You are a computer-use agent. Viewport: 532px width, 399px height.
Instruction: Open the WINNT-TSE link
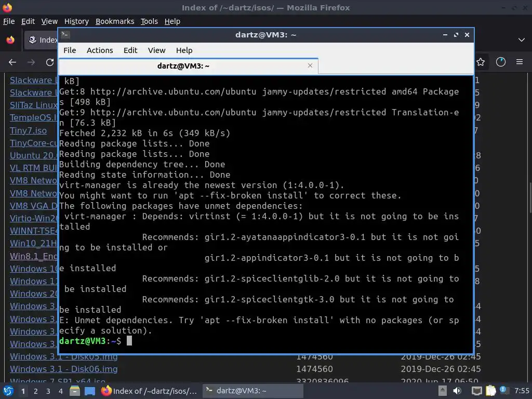[x=34, y=231]
